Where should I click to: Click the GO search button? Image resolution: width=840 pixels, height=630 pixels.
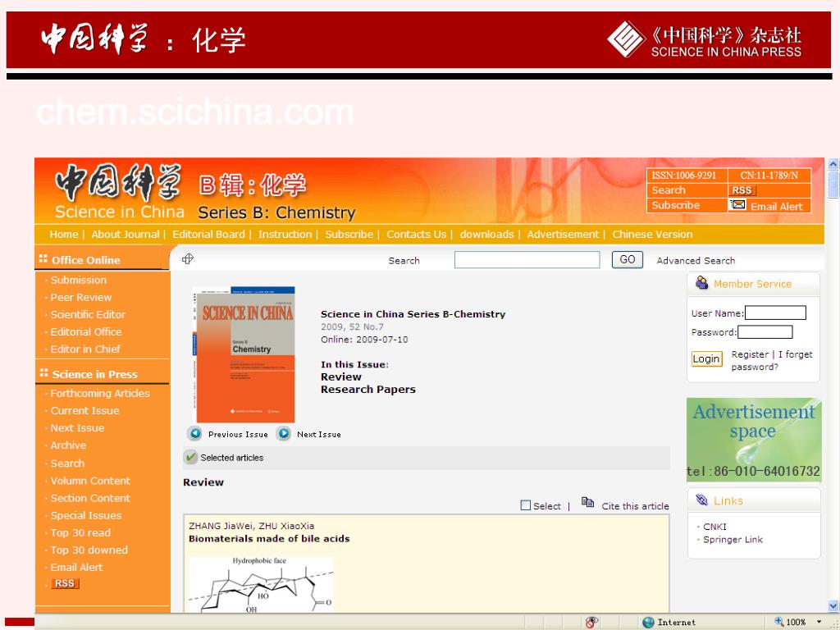click(x=628, y=260)
